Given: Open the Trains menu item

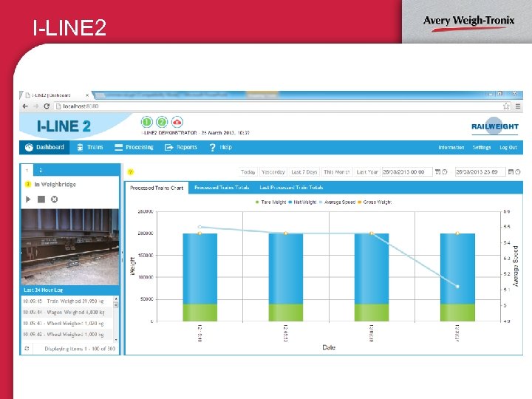Looking at the screenshot, I should coord(90,147).
